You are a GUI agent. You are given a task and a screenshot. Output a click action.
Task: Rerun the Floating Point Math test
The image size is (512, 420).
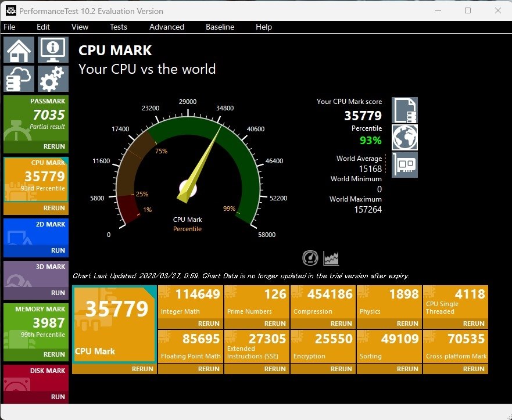[x=191, y=369]
